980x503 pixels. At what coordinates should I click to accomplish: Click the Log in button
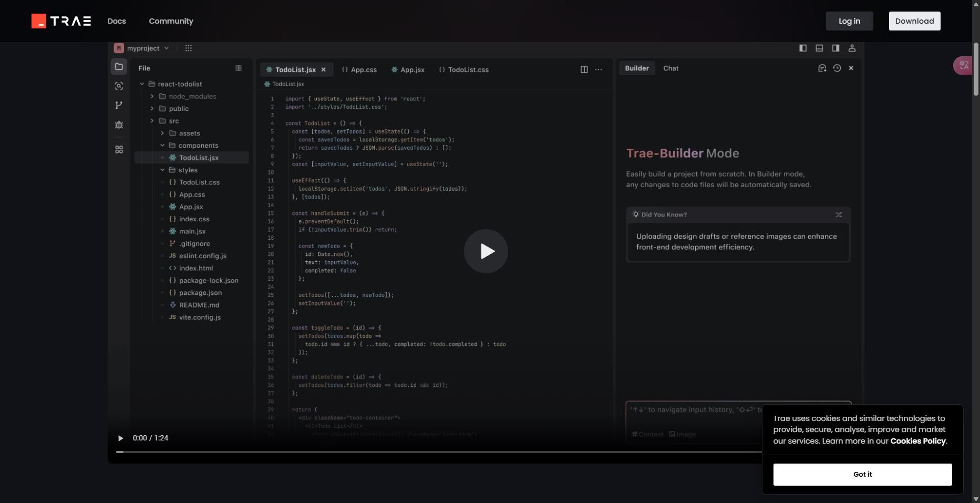tap(849, 21)
